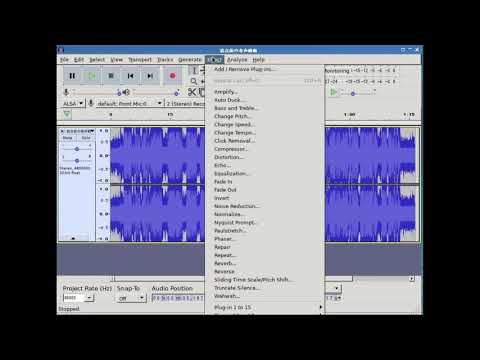The image size is (480, 360).
Task: Select the I-beam Selection tool
Action: point(194,71)
